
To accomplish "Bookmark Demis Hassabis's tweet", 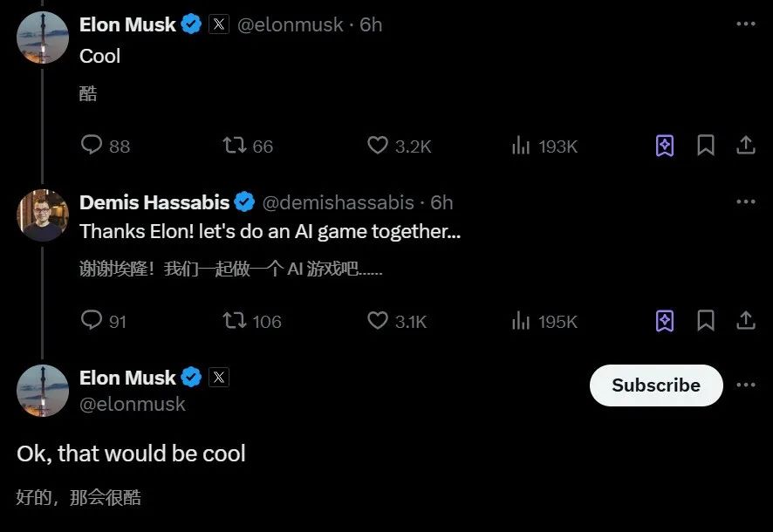I will (x=706, y=321).
